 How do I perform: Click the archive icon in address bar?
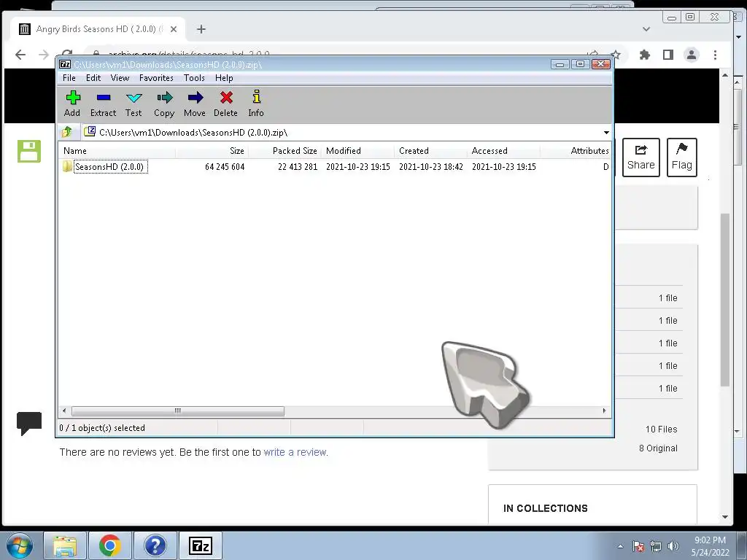click(90, 131)
